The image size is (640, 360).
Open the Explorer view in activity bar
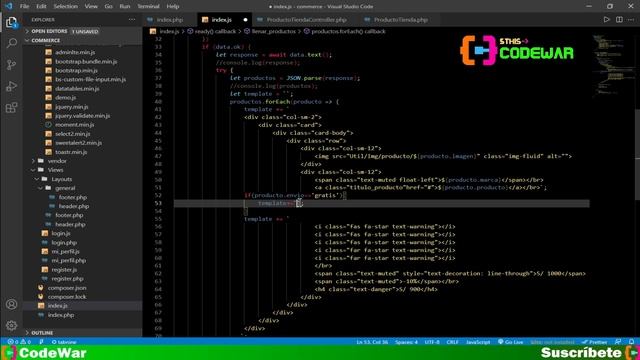11,22
